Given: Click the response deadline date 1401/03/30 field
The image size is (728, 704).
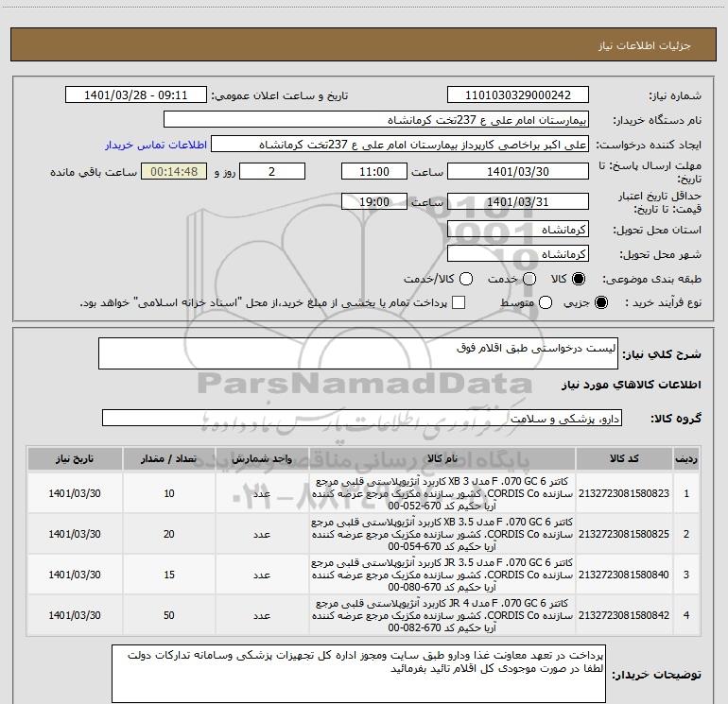Looking at the screenshot, I should pos(518,171).
